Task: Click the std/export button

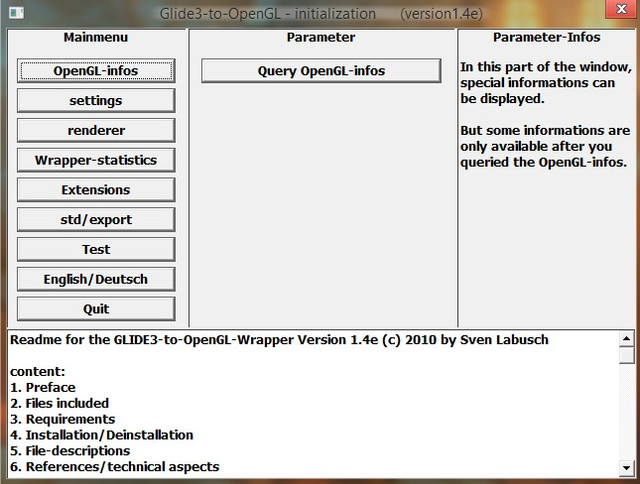Action: point(96,220)
